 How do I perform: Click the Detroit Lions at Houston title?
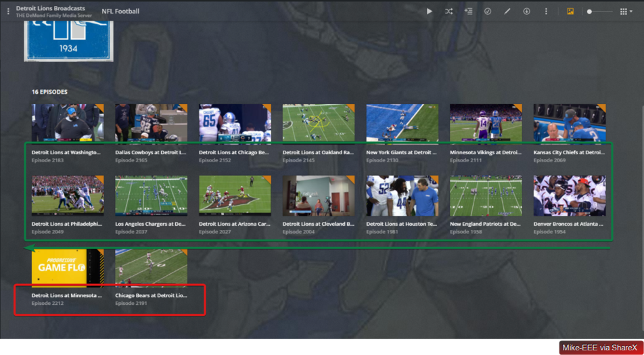402,224
